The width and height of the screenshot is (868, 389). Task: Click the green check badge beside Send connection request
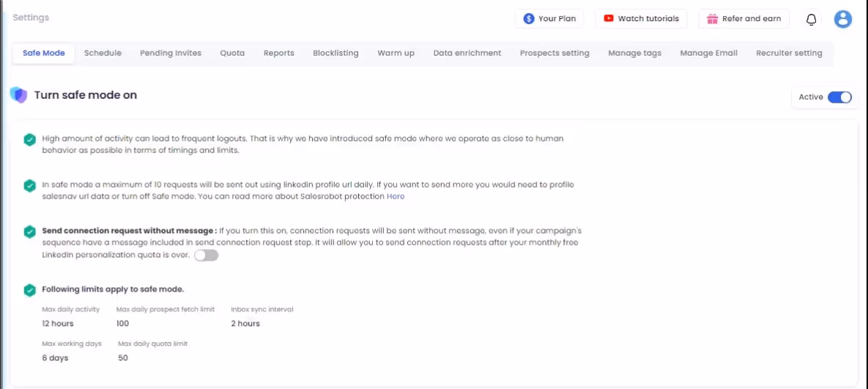click(30, 231)
